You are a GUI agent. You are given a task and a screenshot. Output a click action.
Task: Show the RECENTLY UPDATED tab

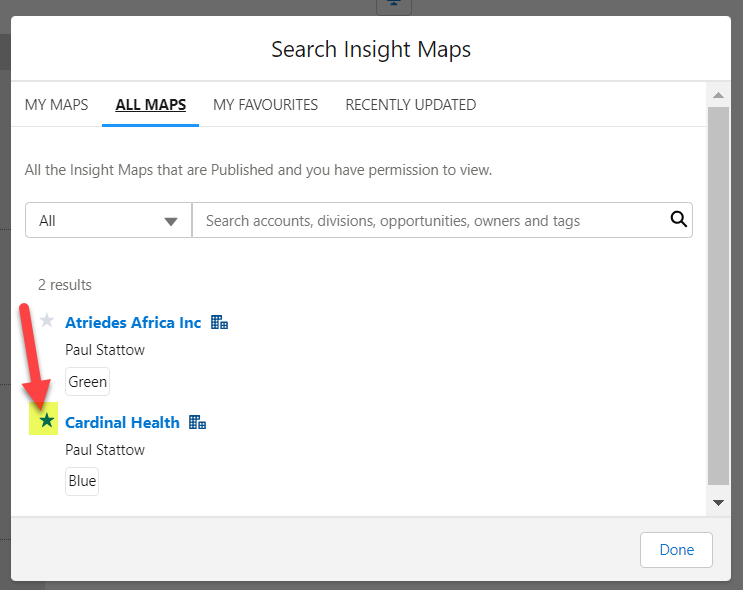click(x=410, y=105)
